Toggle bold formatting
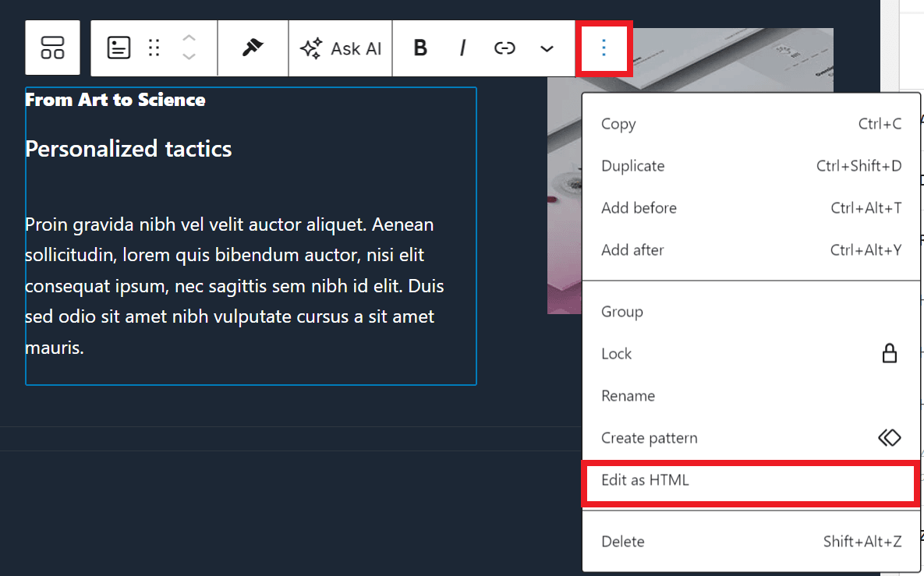This screenshot has height=576, width=924. pyautogui.click(x=420, y=48)
